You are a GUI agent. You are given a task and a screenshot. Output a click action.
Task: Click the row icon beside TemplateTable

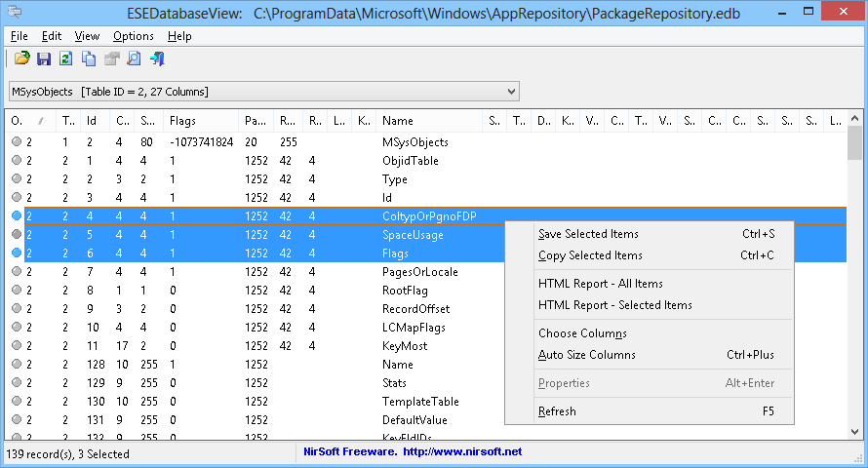[x=17, y=401]
